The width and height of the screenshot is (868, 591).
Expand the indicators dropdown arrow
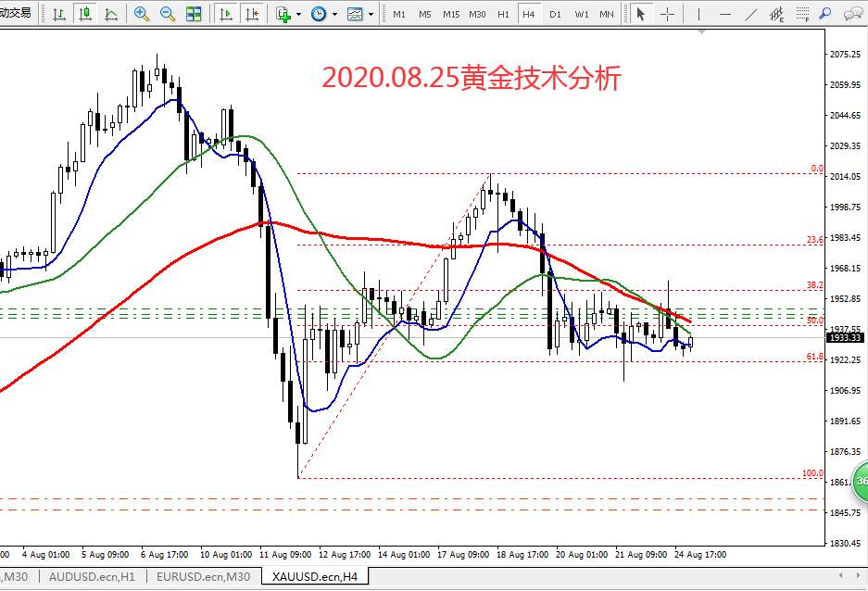[299, 15]
